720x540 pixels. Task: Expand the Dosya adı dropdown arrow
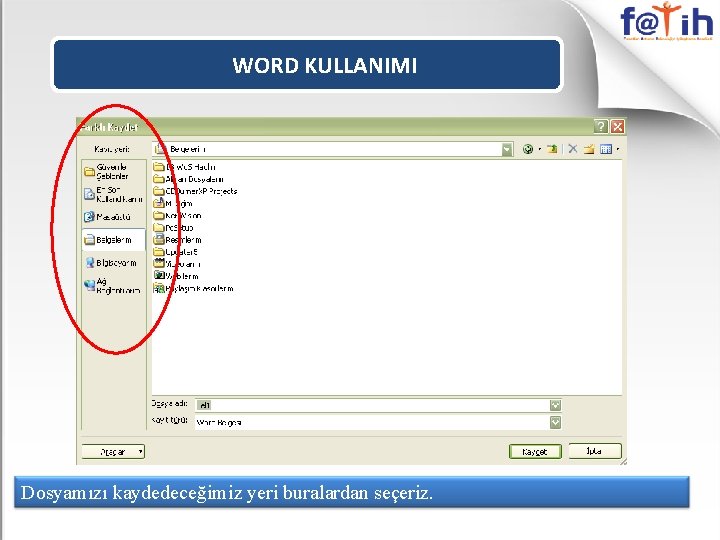click(555, 405)
